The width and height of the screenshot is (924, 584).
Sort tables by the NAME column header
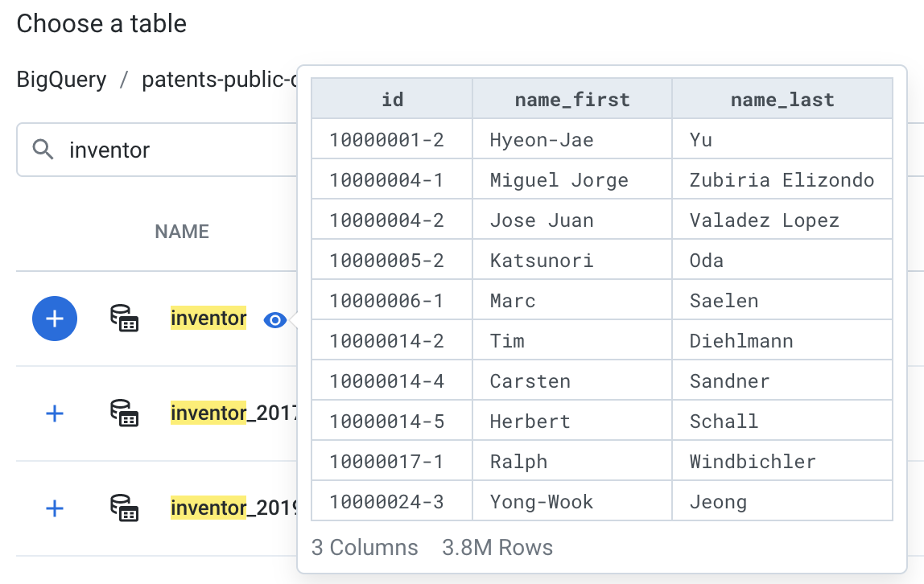[x=182, y=231]
